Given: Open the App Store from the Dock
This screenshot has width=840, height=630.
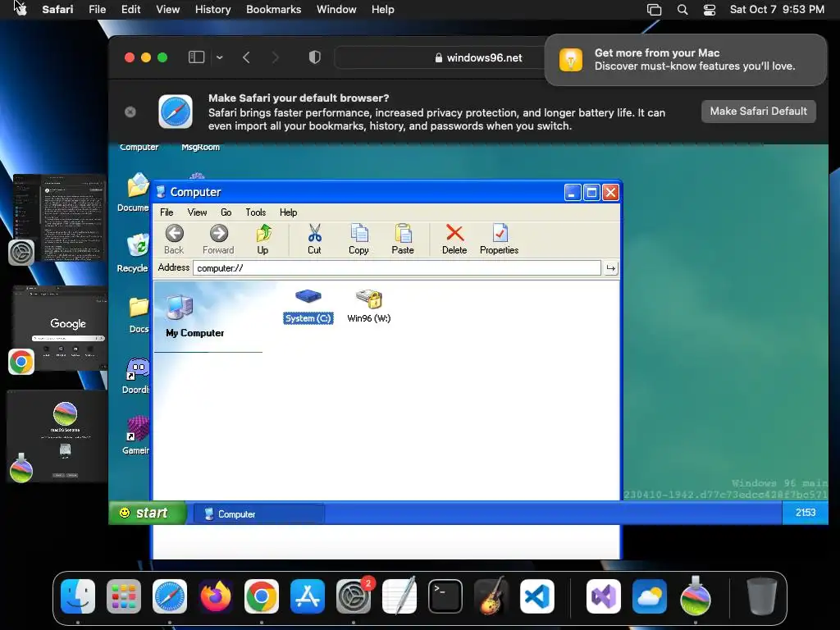Looking at the screenshot, I should click(308, 596).
